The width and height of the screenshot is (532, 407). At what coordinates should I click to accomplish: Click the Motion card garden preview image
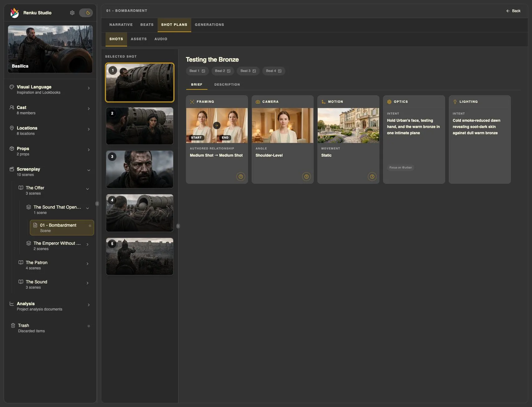pyautogui.click(x=348, y=125)
